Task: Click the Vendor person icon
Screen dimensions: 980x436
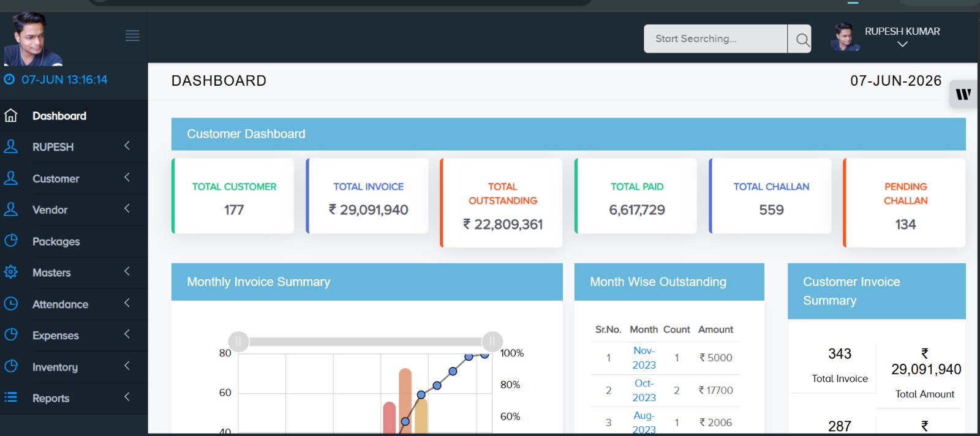Action: pos(11,209)
